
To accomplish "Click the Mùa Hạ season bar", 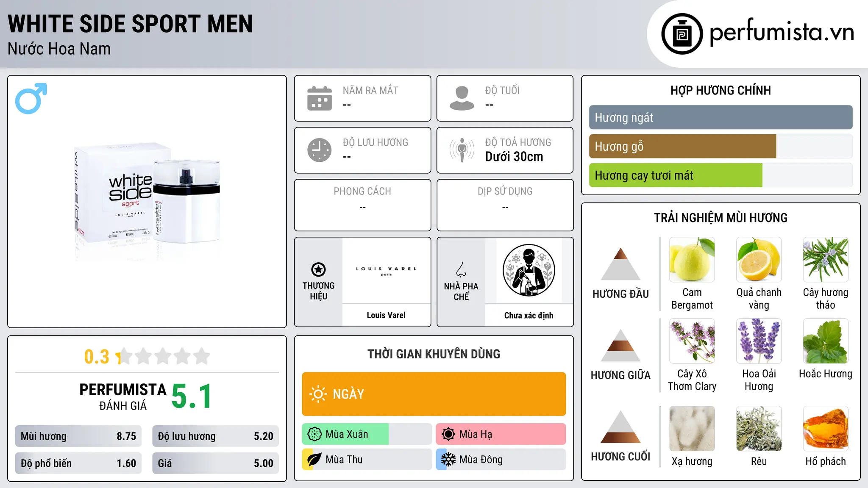I will (501, 434).
